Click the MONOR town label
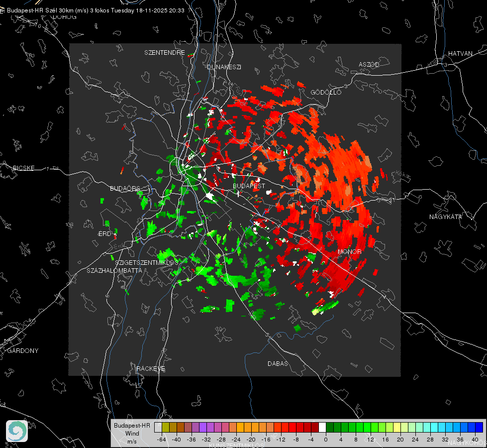Image resolution: width=487 pixels, height=448 pixels. [x=349, y=252]
